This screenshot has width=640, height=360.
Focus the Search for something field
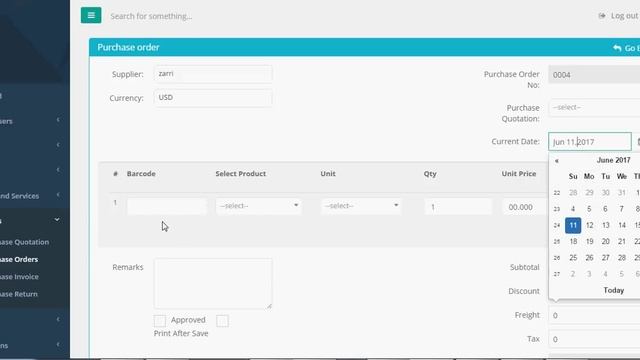pos(151,16)
